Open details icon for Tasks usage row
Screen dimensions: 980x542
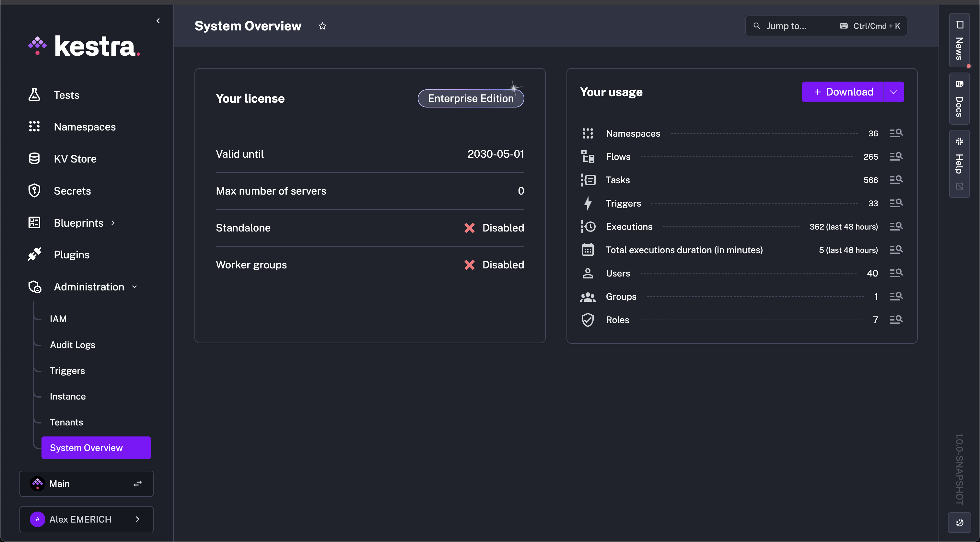point(896,179)
